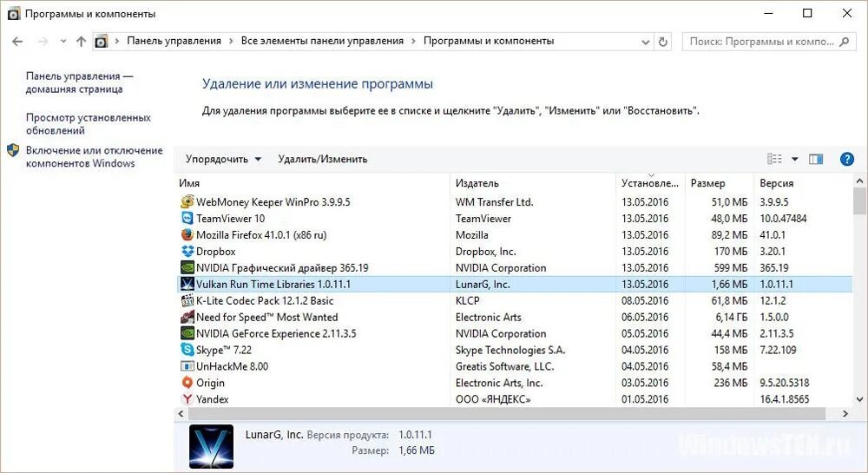This screenshot has height=473, width=868.
Task: Expand chevron before Панель управления breadcrumb
Action: click(117, 42)
